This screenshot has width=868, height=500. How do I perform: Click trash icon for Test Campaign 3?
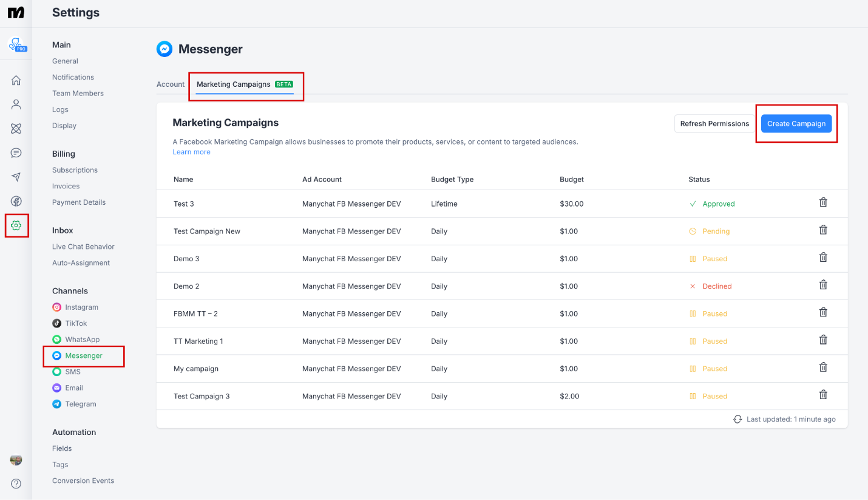point(823,395)
